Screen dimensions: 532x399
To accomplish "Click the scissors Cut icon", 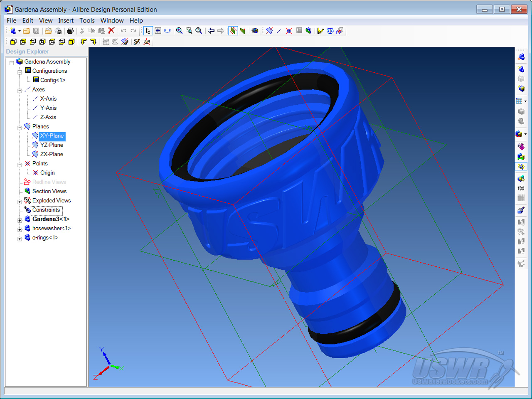I will (x=82, y=31).
